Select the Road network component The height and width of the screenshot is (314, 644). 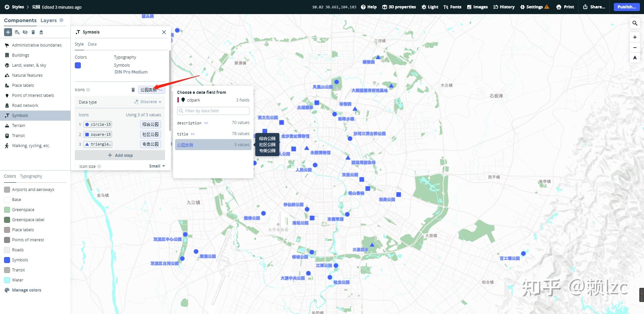point(25,105)
